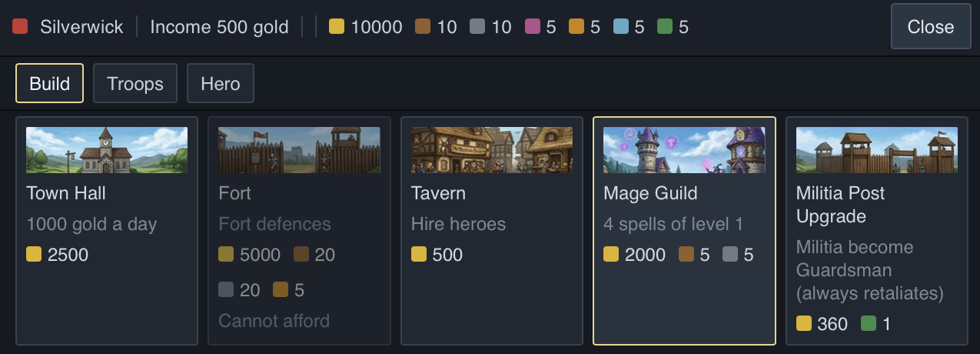Choose the Militia Post Upgrade card

point(877,231)
